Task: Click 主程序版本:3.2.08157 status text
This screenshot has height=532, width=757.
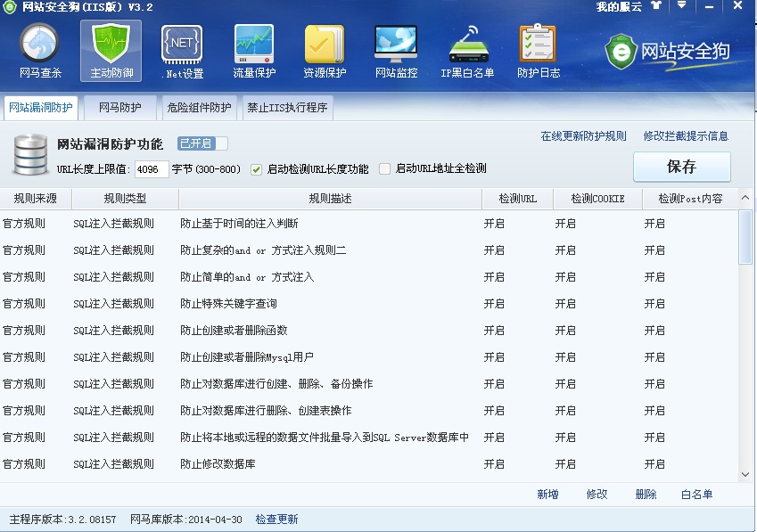Action: 62,520
